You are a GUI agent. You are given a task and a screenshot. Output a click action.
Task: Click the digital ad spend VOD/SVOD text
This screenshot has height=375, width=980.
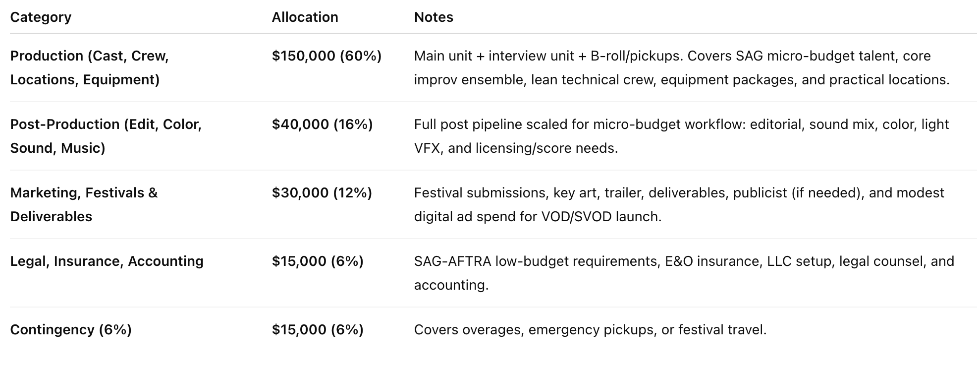(x=538, y=217)
